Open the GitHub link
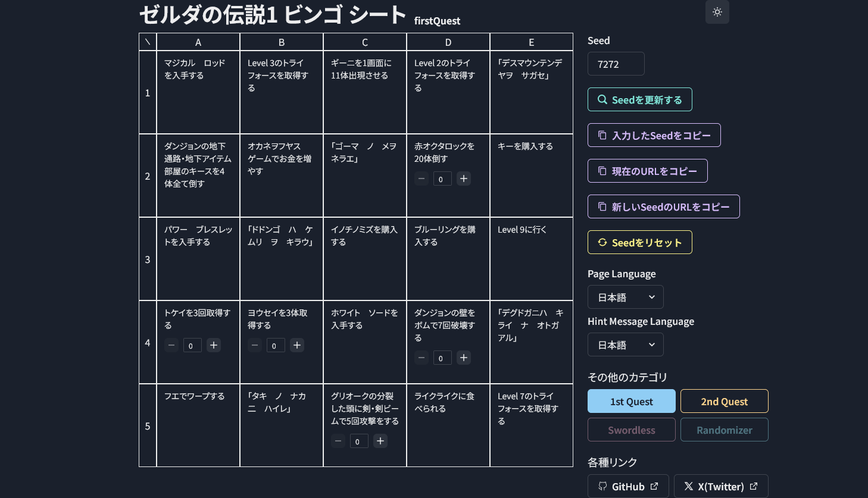The height and width of the screenshot is (498, 868). pos(628,486)
